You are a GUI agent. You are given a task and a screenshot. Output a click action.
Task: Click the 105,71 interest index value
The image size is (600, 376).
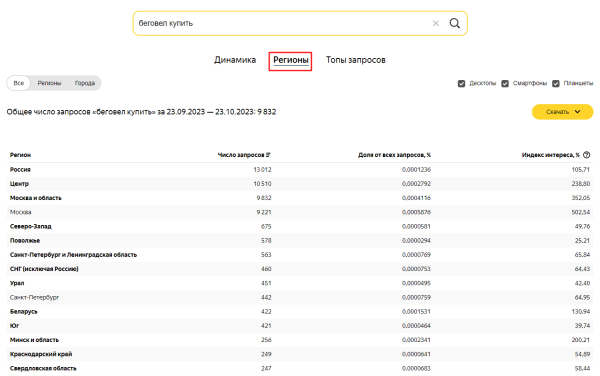point(580,169)
